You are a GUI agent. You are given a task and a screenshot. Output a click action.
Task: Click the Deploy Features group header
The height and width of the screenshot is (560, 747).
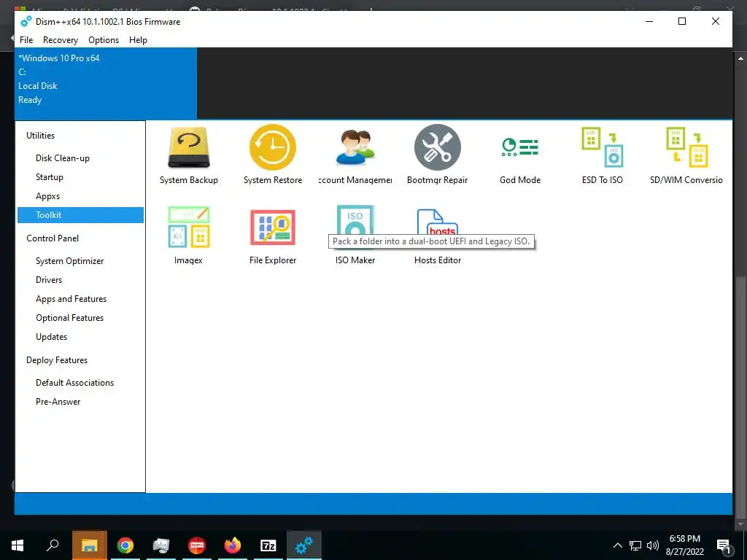tap(57, 360)
